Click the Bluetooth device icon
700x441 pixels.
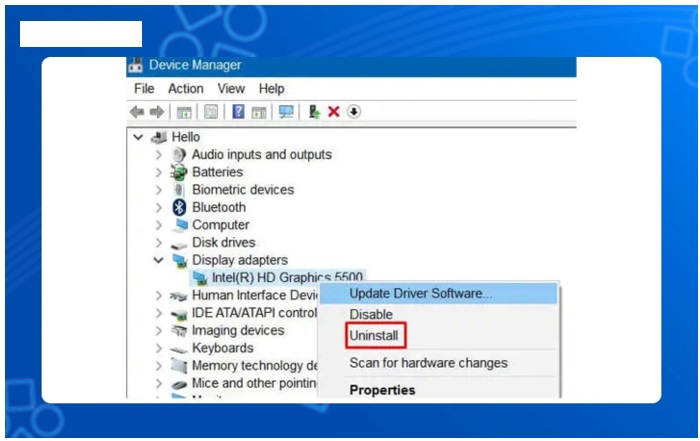(x=180, y=207)
